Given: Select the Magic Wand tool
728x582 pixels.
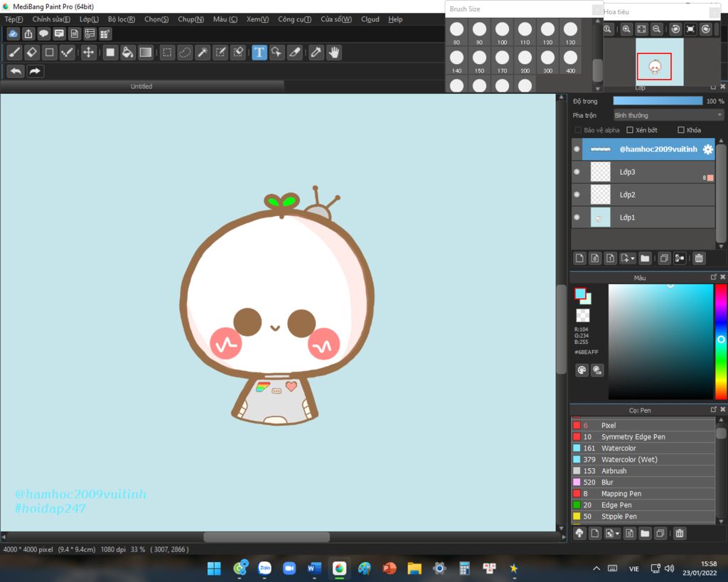Looking at the screenshot, I should [x=203, y=53].
